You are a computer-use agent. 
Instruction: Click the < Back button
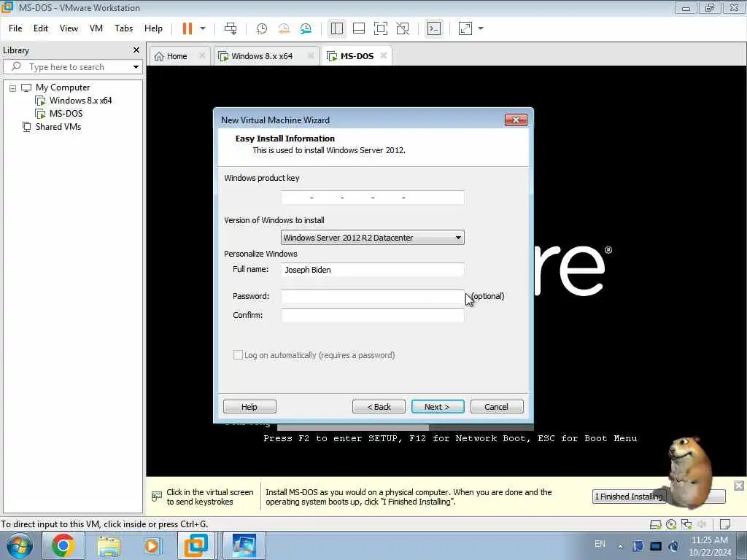[x=379, y=407]
